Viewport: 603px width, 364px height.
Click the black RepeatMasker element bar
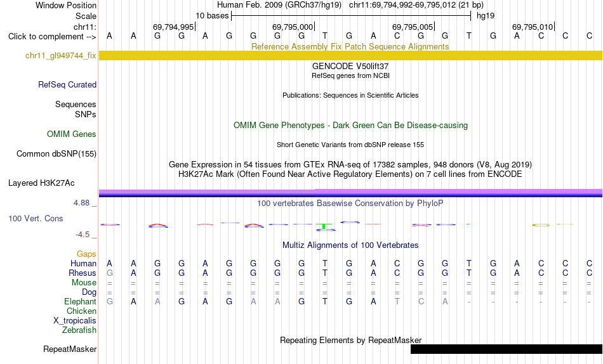click(507, 349)
